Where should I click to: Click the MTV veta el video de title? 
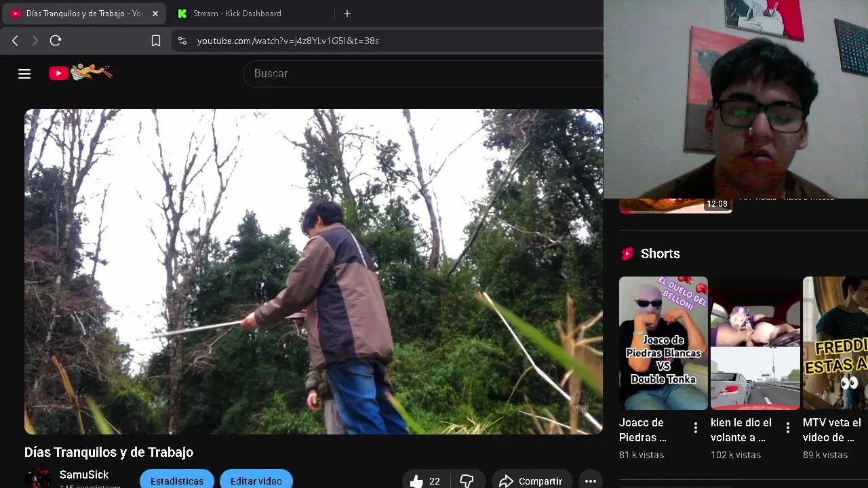pyautogui.click(x=832, y=430)
